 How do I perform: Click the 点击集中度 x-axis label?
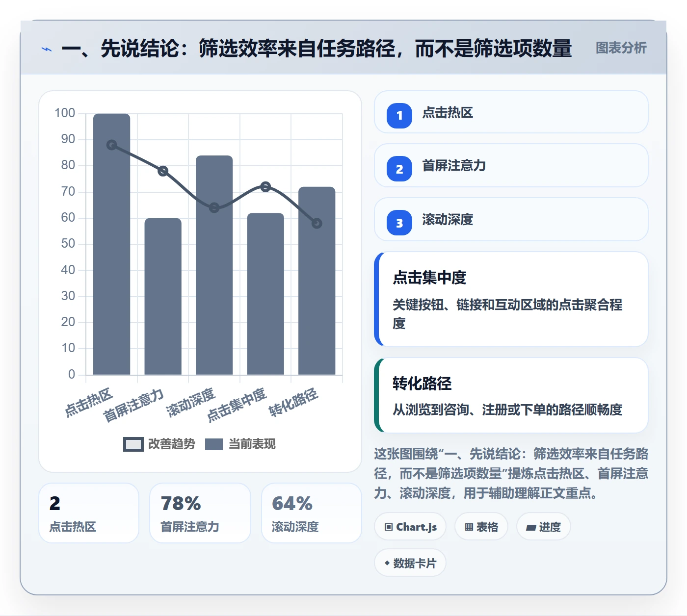point(237,405)
